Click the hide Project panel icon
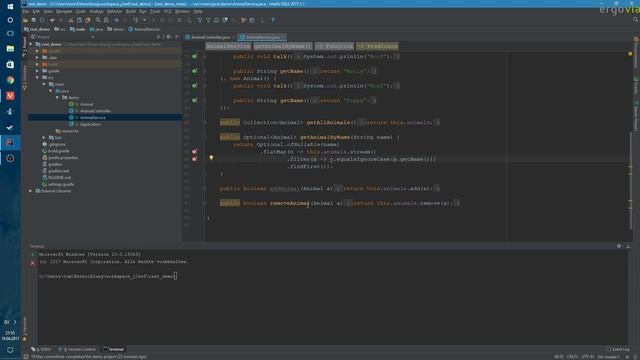640x360 pixels. pyautogui.click(x=177, y=37)
